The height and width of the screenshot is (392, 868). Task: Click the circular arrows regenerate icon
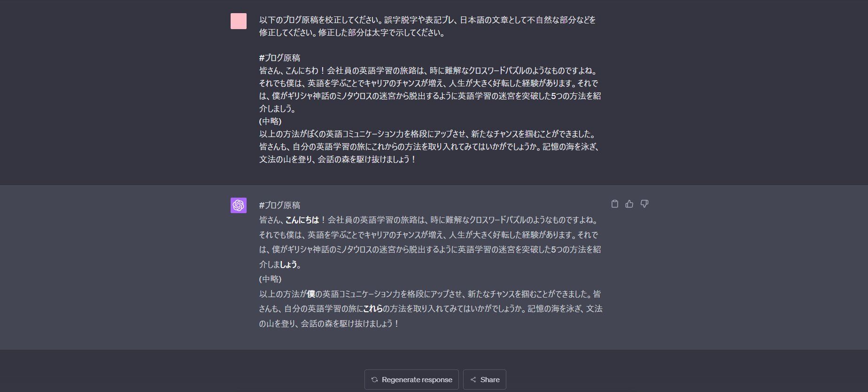374,380
